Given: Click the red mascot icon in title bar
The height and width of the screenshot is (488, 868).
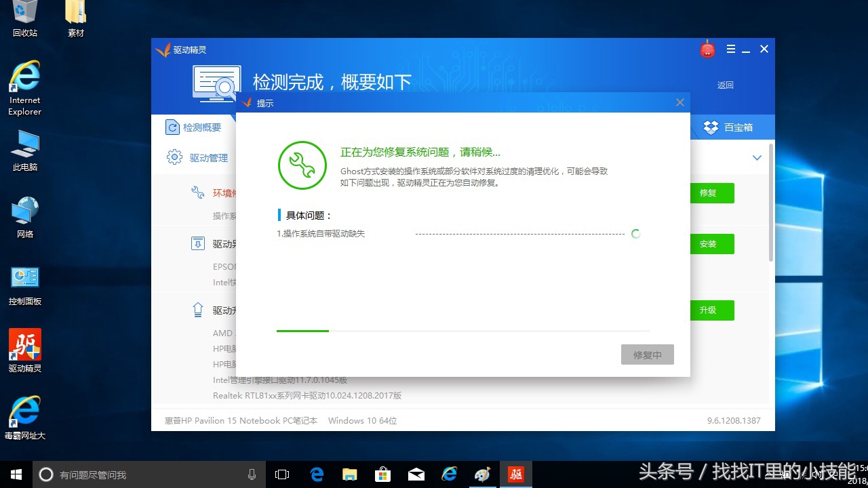Looking at the screenshot, I should [707, 49].
